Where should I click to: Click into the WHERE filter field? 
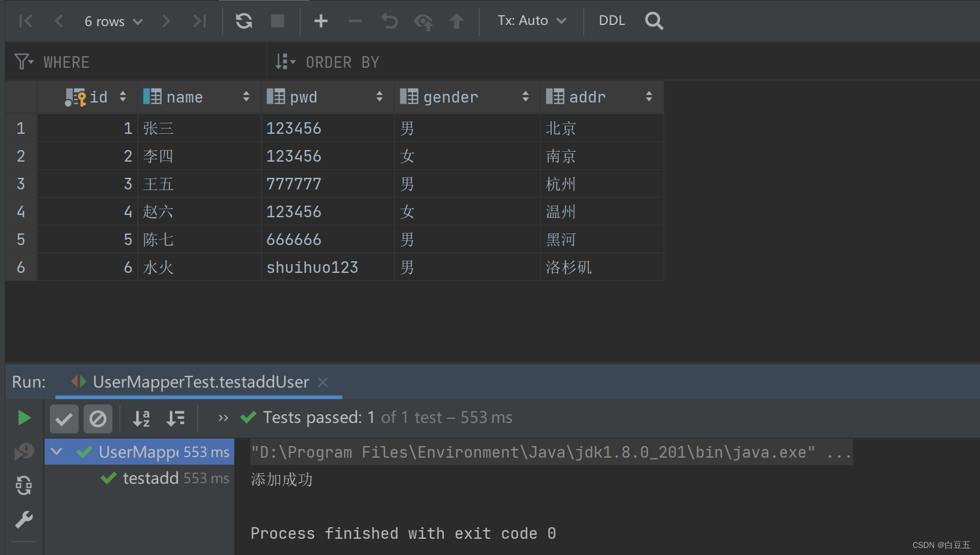click(x=151, y=62)
